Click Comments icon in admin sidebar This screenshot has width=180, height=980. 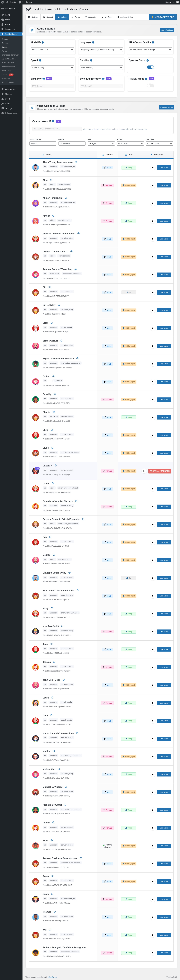click(3, 29)
